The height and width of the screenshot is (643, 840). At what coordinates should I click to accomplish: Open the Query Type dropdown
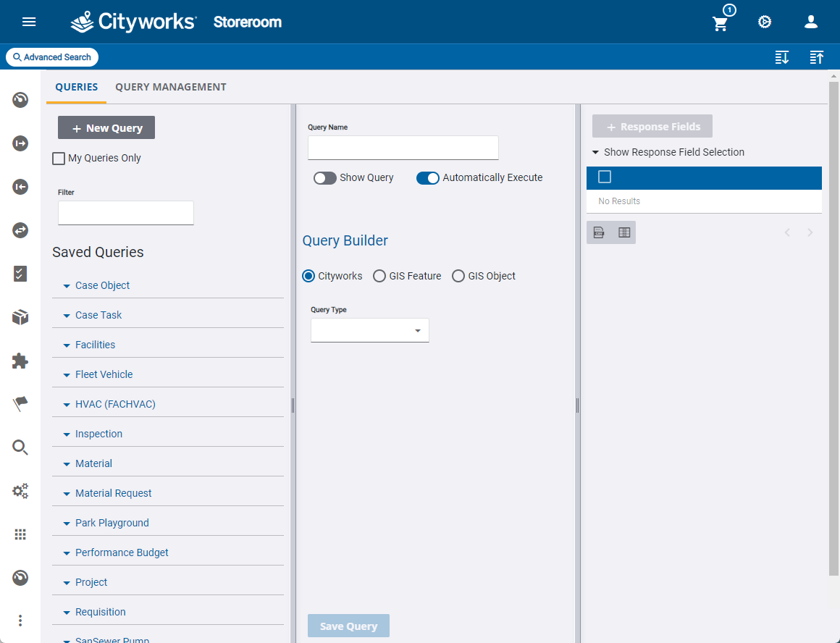(370, 331)
